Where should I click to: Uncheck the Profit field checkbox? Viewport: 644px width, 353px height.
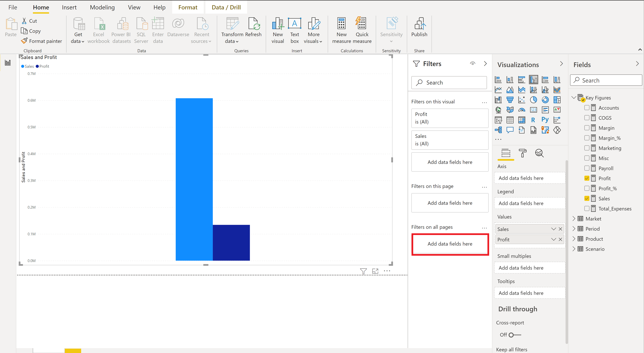click(587, 178)
